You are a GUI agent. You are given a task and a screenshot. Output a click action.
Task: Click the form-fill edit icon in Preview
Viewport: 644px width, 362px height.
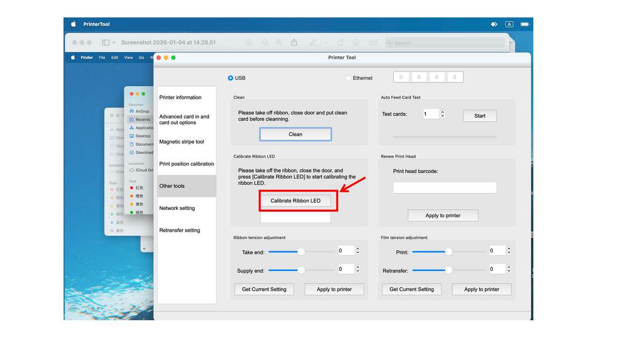point(374,42)
